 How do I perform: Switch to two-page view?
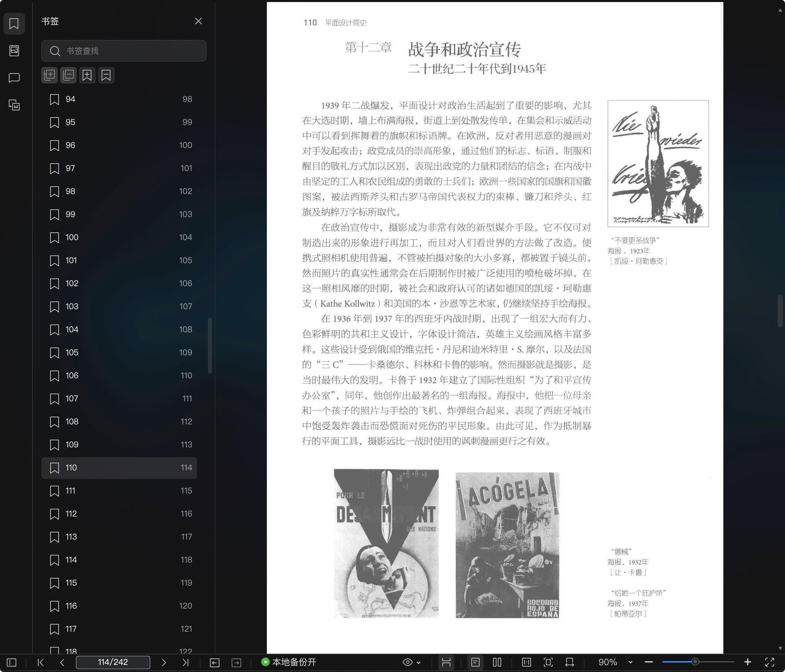(497, 662)
